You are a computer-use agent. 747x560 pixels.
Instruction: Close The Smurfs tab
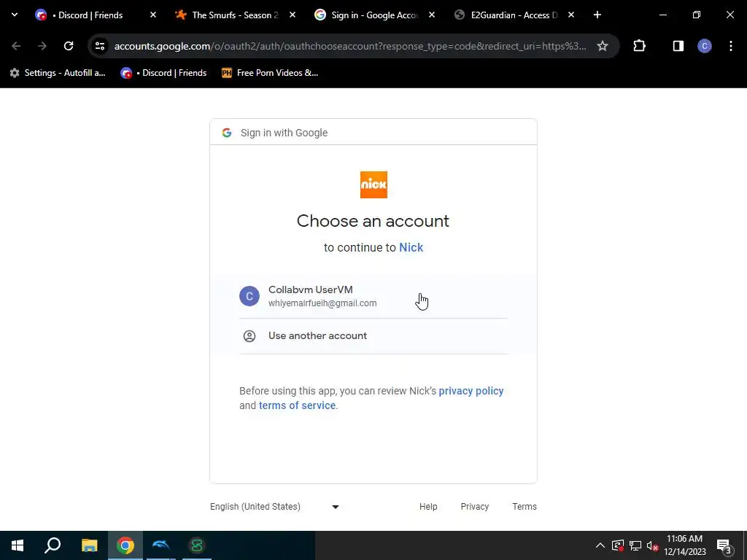coord(293,15)
